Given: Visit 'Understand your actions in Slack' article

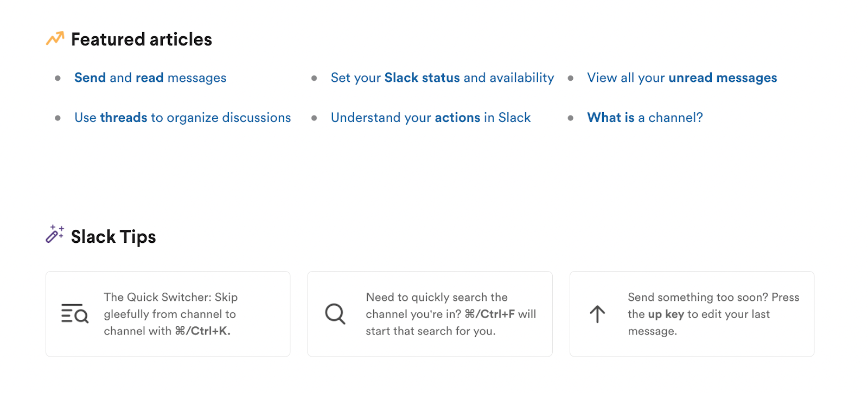Looking at the screenshot, I should [x=431, y=118].
